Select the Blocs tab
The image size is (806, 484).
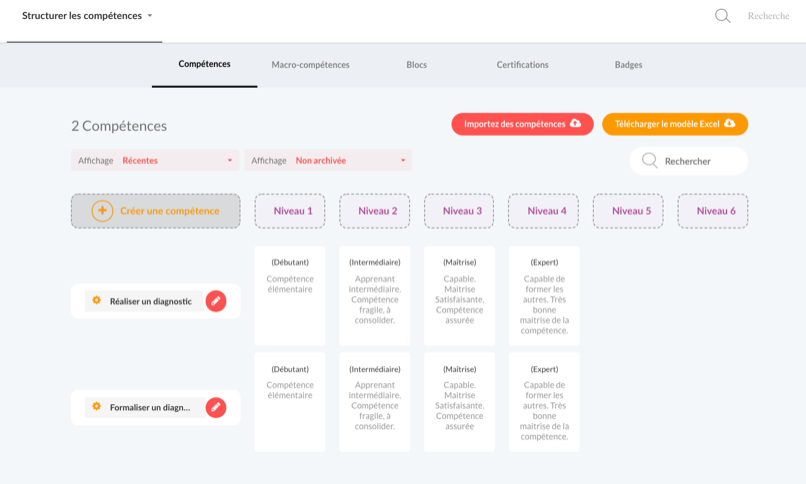click(x=416, y=65)
